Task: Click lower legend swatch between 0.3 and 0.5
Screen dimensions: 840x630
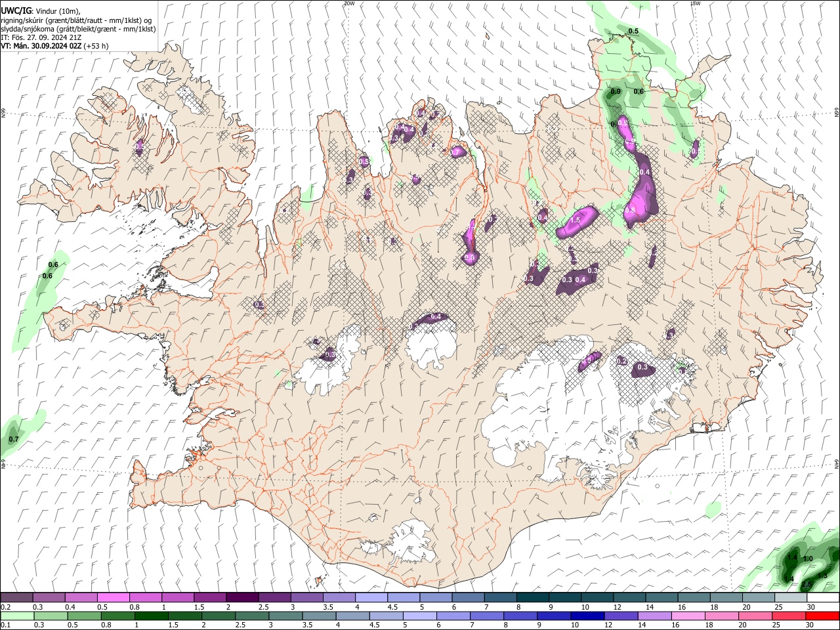Action: coord(50,616)
